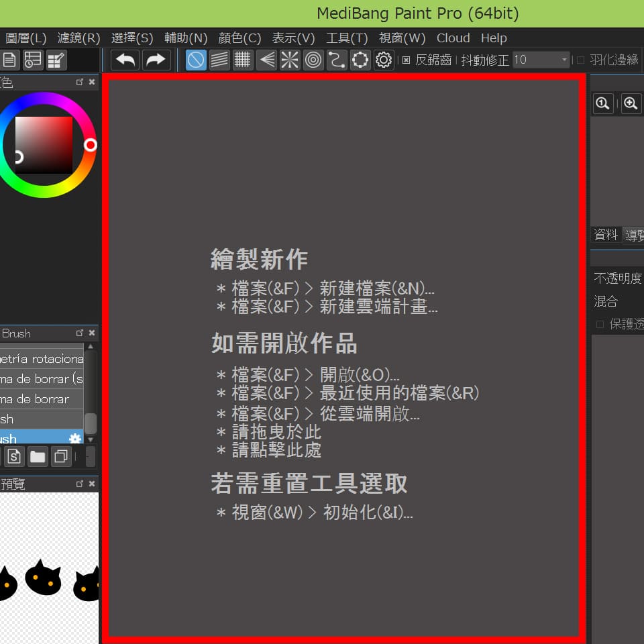Image resolution: width=644 pixels, height=644 pixels.
Task: Select the gray 'sh' brush row above the highlighted one
Action: coord(42,419)
